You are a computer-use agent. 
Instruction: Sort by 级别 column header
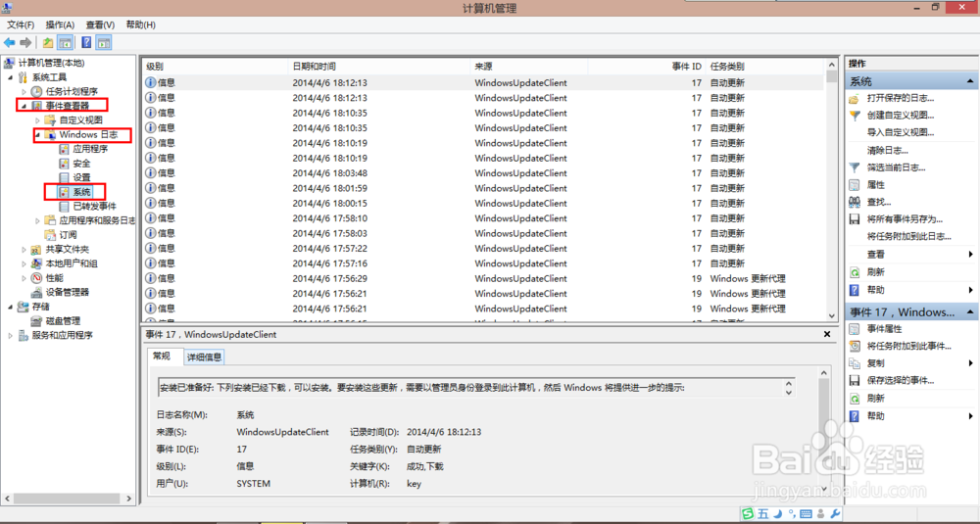point(215,67)
